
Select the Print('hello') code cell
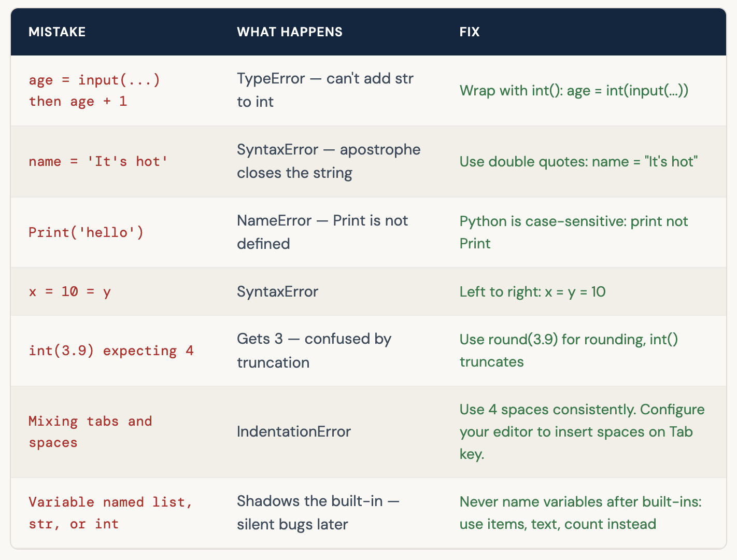(86, 232)
